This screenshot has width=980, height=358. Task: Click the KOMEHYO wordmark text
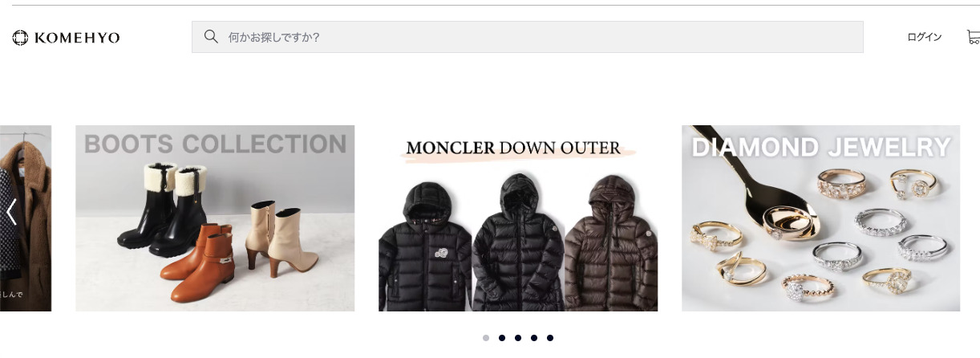pyautogui.click(x=77, y=38)
